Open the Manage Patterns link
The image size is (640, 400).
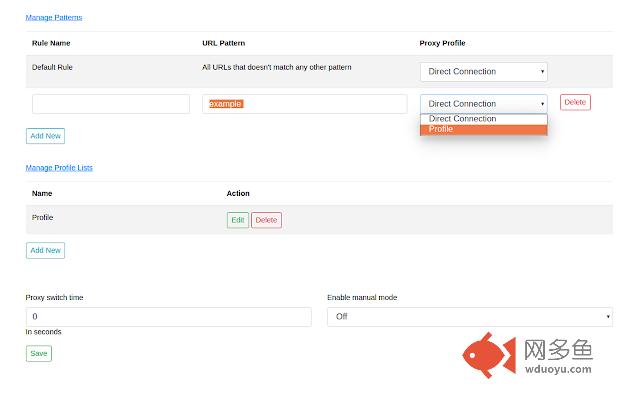[x=54, y=18]
